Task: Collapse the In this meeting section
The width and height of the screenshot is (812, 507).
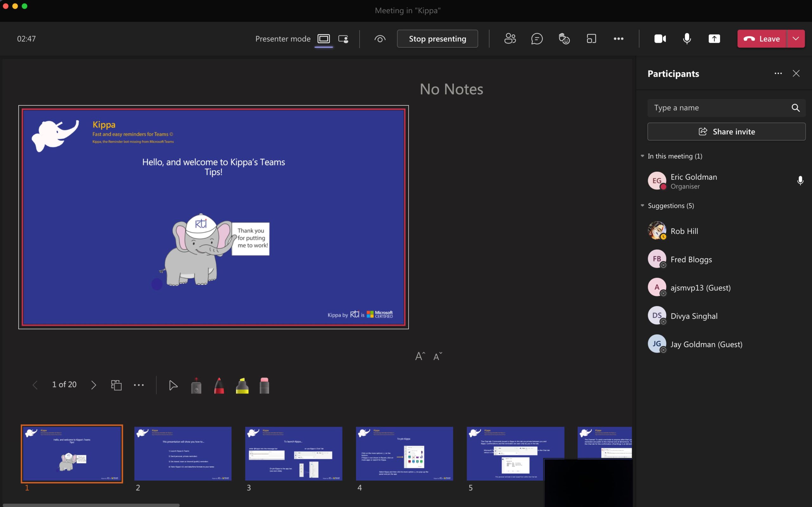Action: pos(642,156)
